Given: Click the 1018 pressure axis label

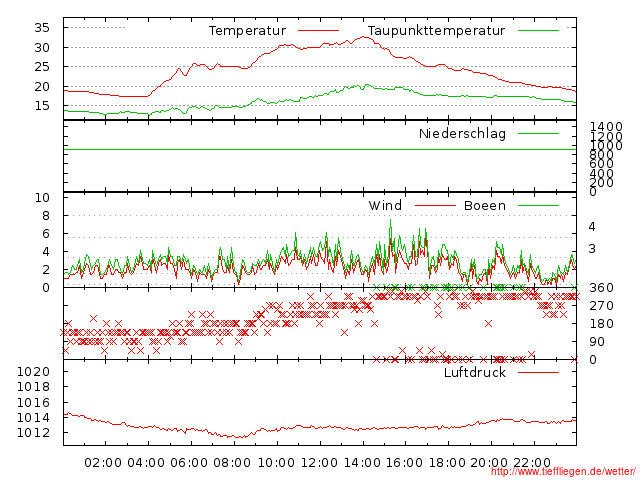Looking at the screenshot, I should (33, 387).
